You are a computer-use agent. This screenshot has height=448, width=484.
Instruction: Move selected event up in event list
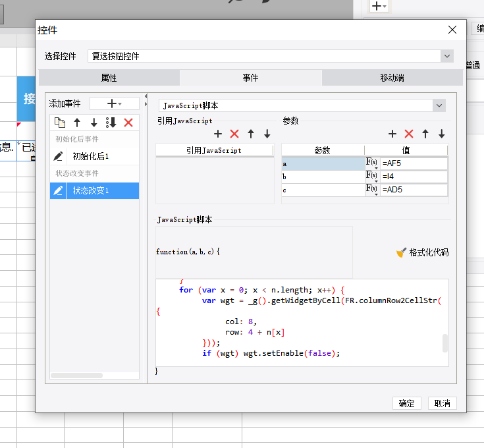click(77, 123)
